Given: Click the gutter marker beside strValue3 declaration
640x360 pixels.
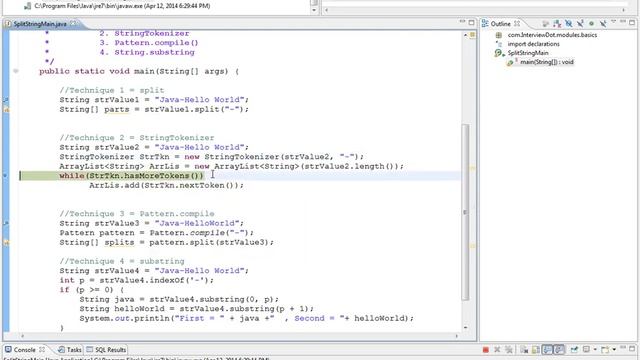Looking at the screenshot, I should 6,223.
